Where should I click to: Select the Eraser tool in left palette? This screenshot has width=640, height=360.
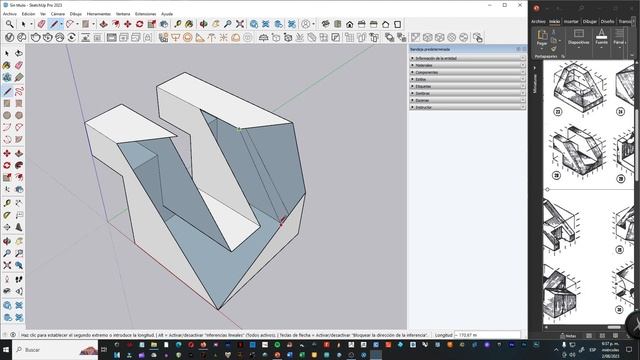[19, 66]
